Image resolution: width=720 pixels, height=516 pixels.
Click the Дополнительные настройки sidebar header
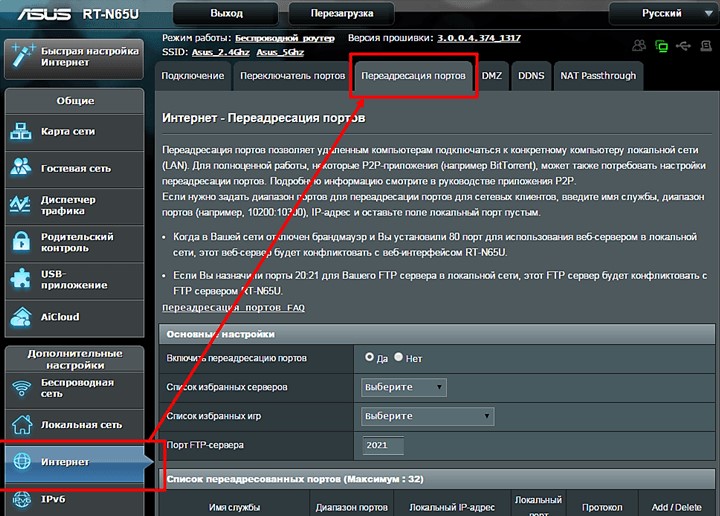(75, 359)
